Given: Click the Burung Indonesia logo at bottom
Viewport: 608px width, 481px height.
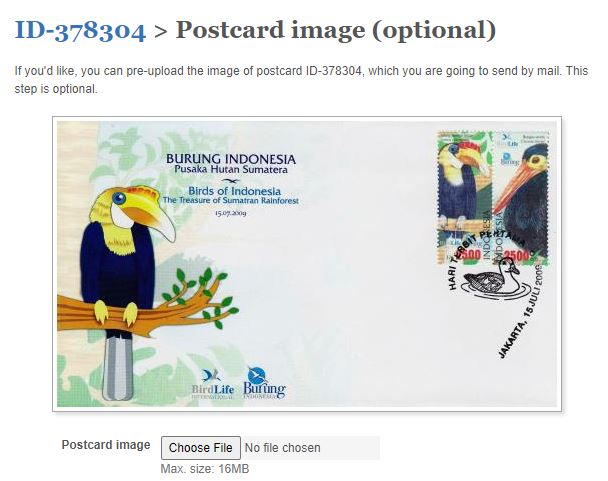Looking at the screenshot, I should click(264, 384).
